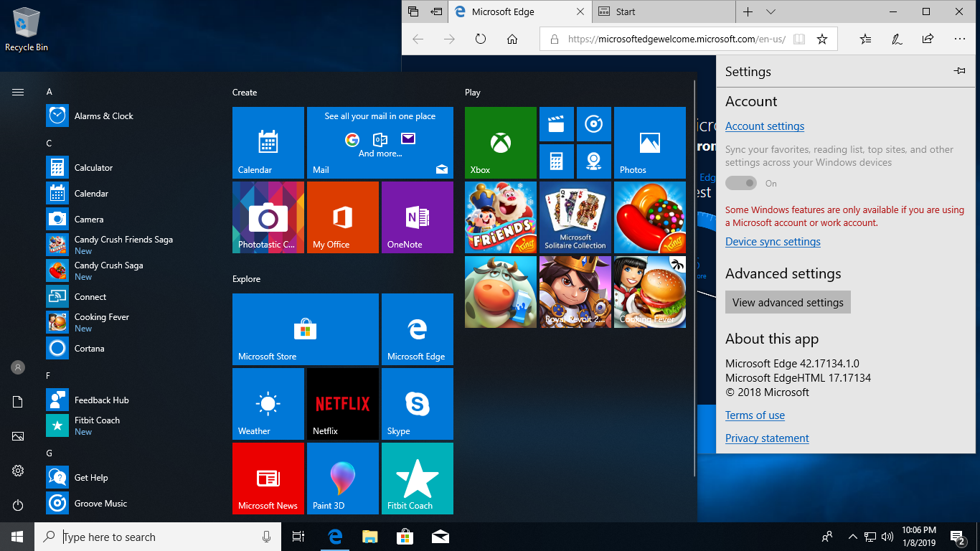Click View advanced settings button

788,302
